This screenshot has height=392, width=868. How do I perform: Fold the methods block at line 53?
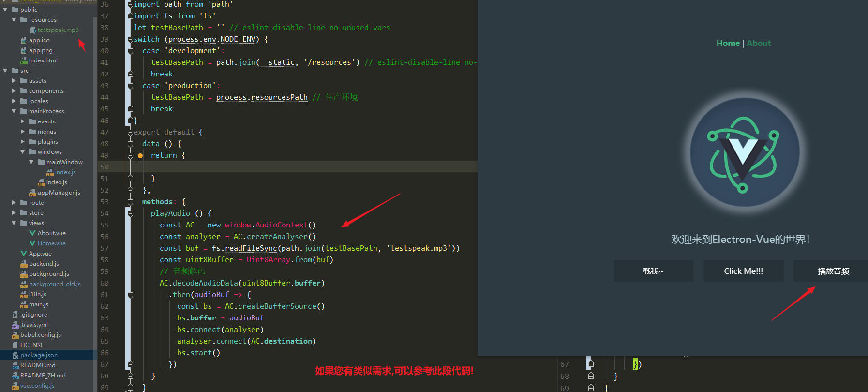[x=130, y=202]
